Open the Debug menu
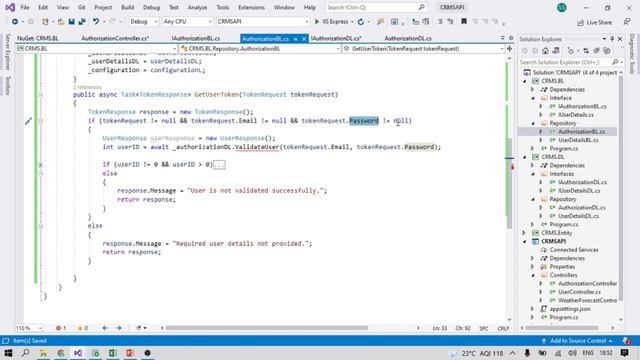 [151, 7]
